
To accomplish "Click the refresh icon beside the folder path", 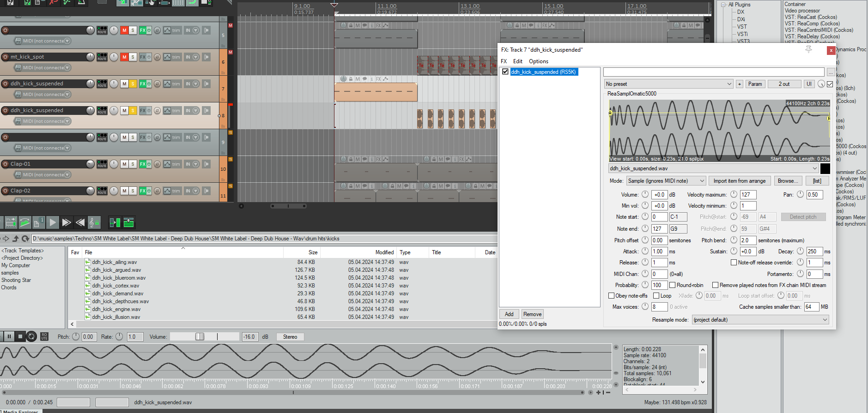I will pos(25,239).
